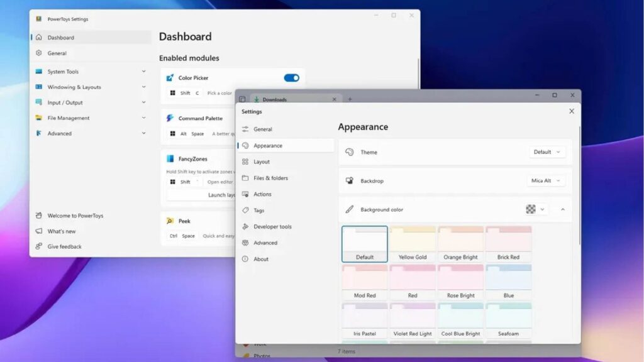Click the FancyZones module icon

pyautogui.click(x=170, y=159)
